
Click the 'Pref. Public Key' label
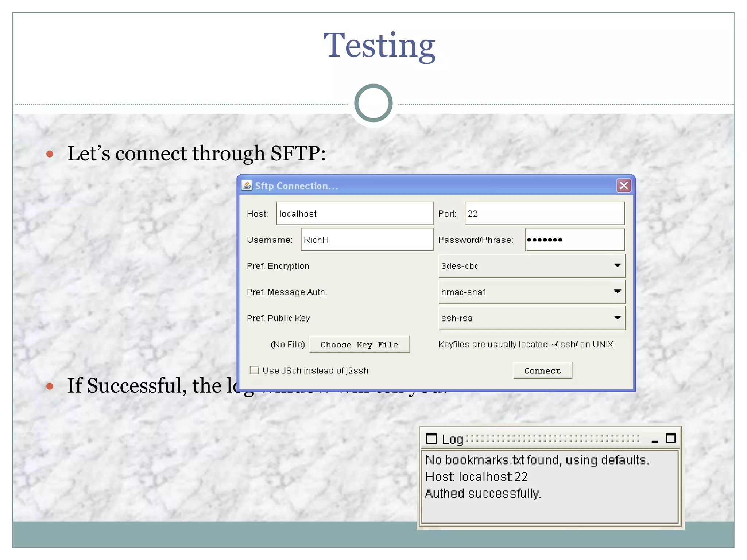(278, 318)
